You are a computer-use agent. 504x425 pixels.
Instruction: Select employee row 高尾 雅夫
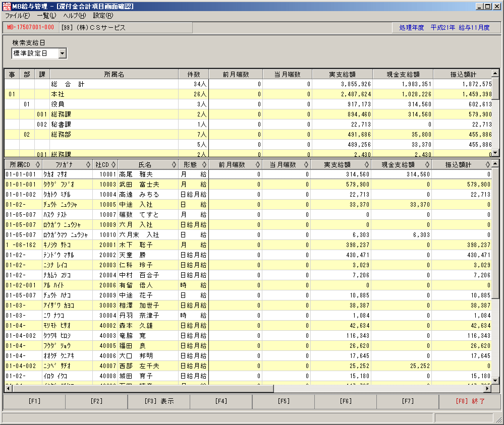pyautogui.click(x=248, y=174)
